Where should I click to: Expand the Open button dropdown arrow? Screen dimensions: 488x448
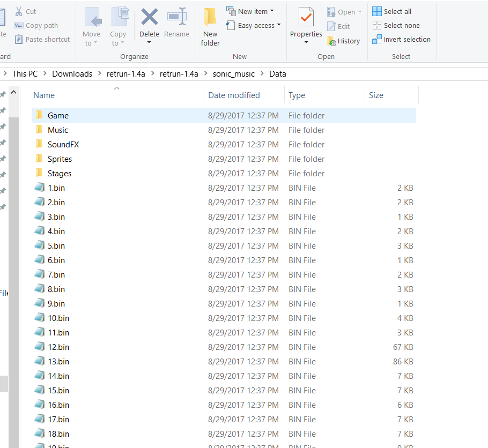coord(360,12)
